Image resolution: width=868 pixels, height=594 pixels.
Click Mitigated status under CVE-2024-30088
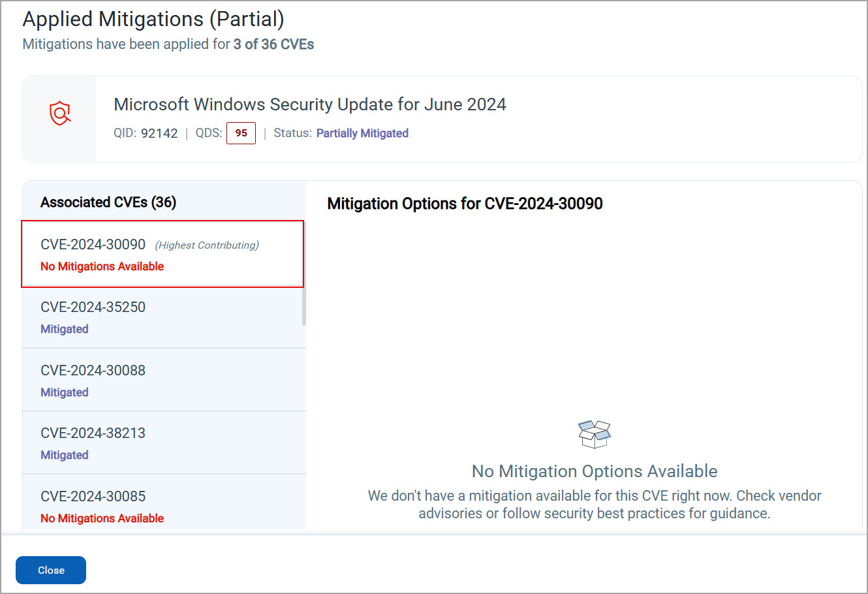pyautogui.click(x=65, y=392)
